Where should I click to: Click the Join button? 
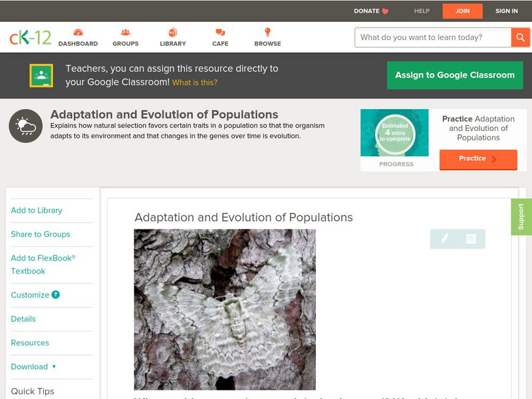462,11
